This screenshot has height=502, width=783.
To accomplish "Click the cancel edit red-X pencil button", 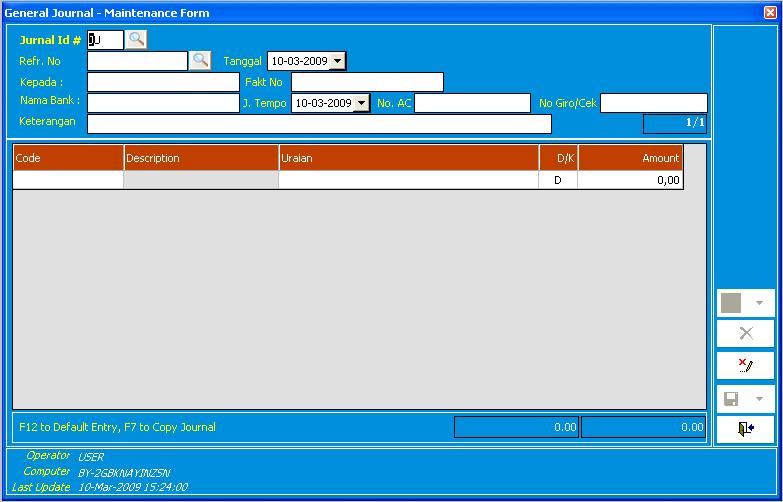I will 745,366.
